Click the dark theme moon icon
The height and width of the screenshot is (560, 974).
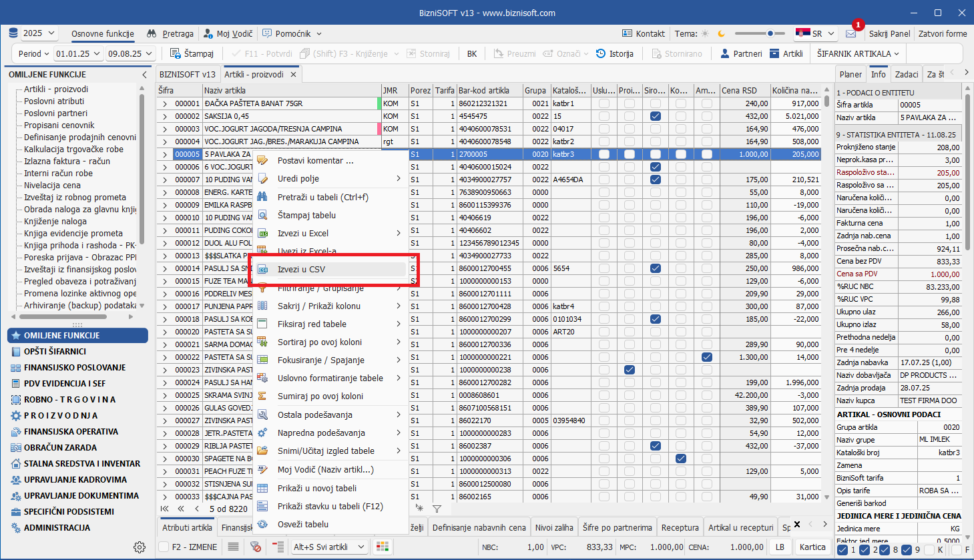pos(721,33)
